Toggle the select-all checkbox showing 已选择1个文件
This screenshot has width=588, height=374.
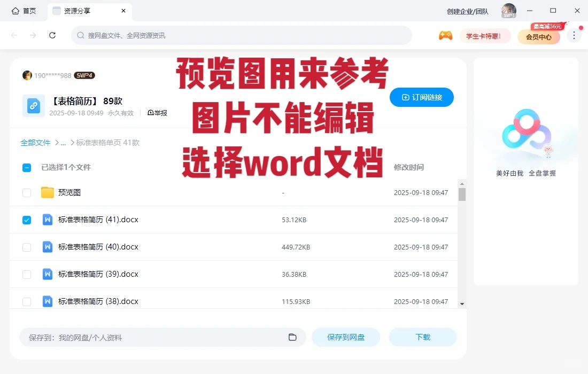pos(26,167)
